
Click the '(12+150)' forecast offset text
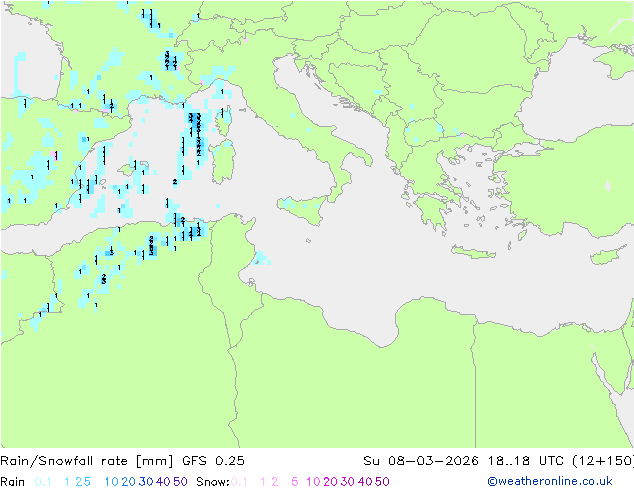(603, 461)
